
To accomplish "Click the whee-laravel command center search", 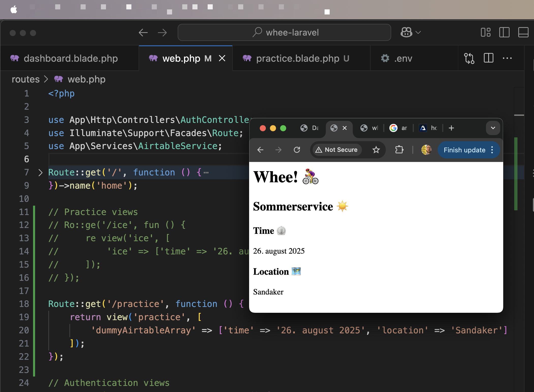I will [284, 32].
